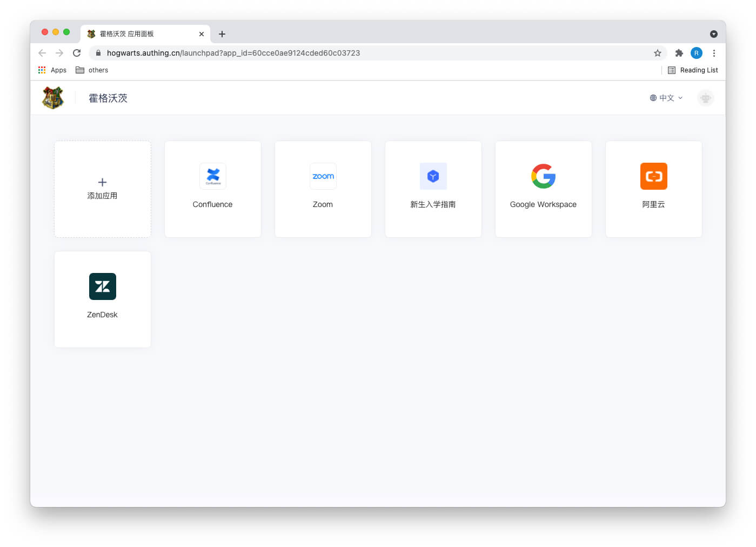Open the Chrome three-dot menu

[714, 53]
